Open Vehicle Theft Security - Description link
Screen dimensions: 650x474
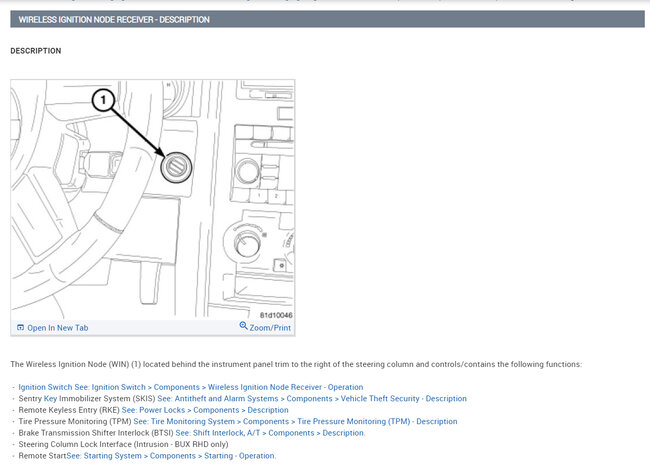click(403, 399)
